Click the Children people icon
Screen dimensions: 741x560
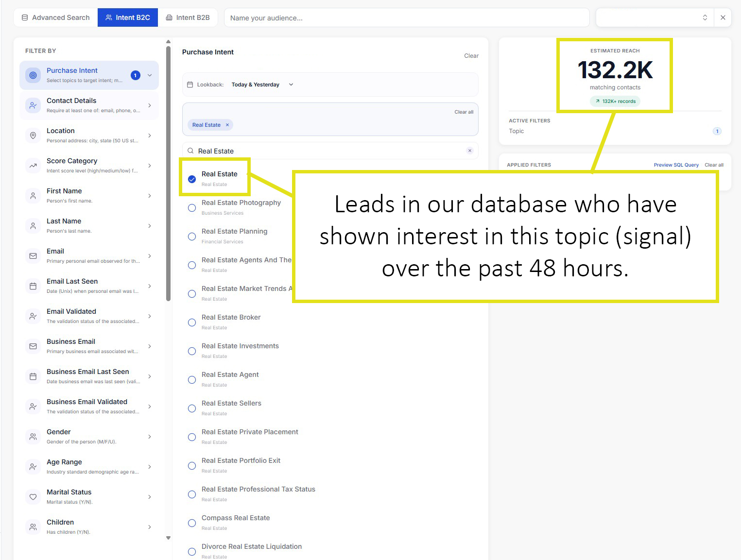tap(33, 527)
